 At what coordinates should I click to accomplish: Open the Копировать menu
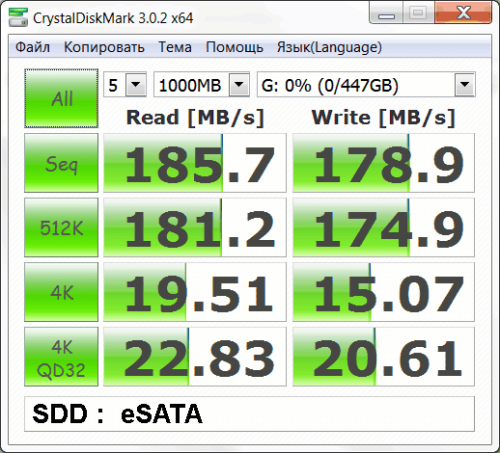(104, 47)
